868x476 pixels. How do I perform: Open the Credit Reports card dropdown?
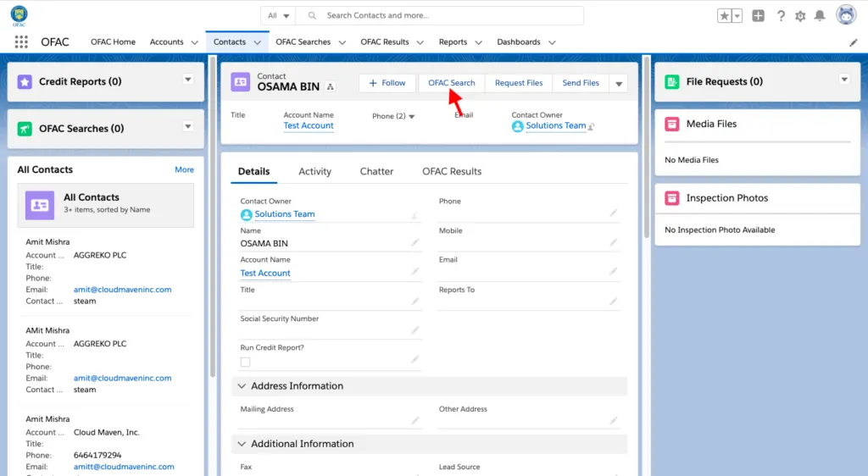[188, 80]
